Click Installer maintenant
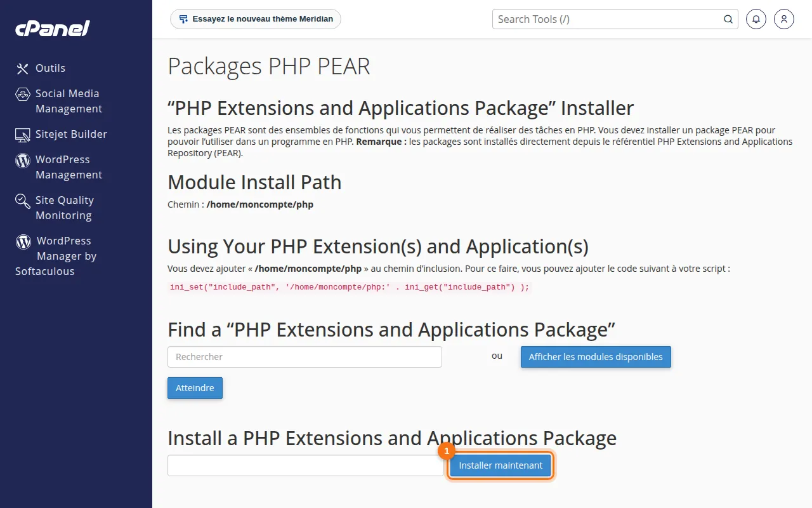812x508 pixels. [501, 465]
